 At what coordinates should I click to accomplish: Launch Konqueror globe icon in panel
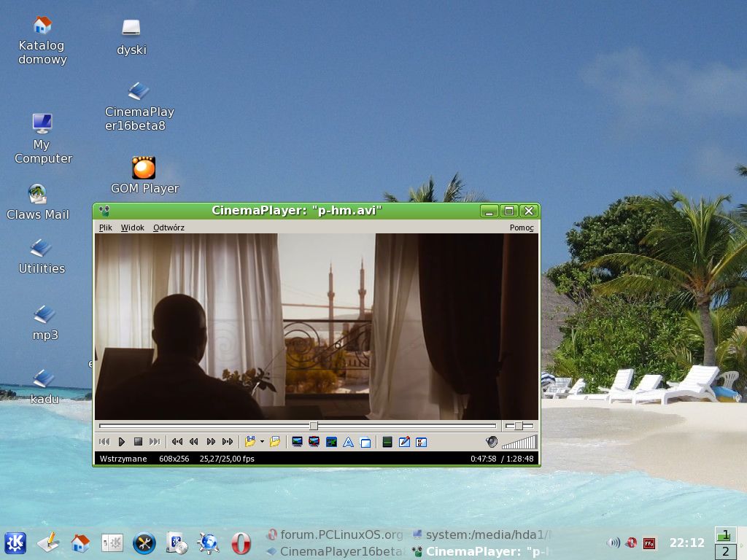(x=208, y=542)
